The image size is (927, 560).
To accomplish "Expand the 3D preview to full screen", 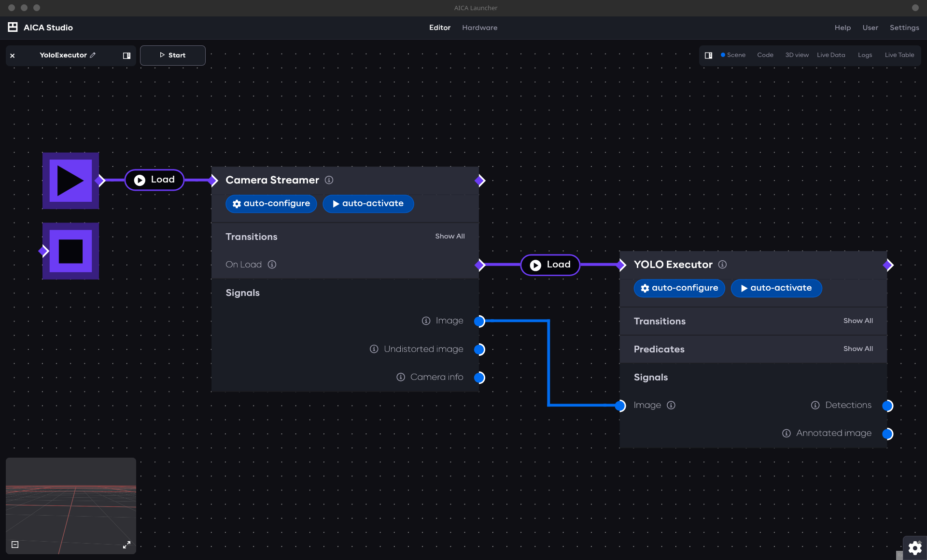I will 126,545.
